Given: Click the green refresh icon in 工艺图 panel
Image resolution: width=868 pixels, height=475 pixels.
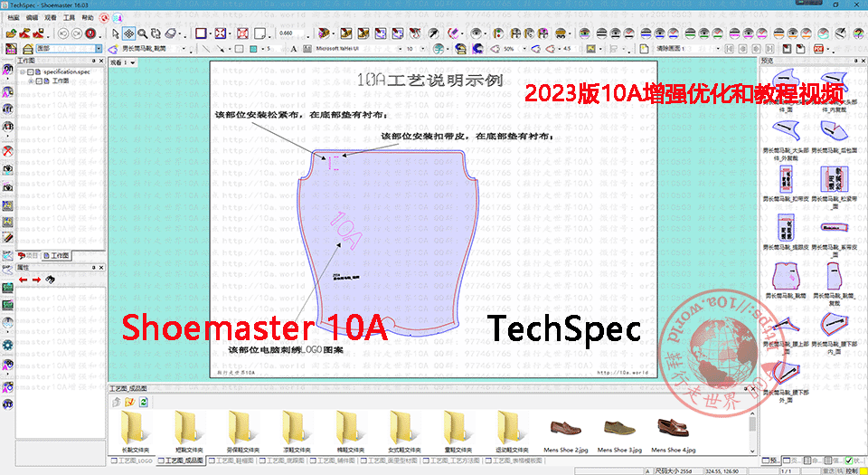Looking at the screenshot, I should coord(144,402).
